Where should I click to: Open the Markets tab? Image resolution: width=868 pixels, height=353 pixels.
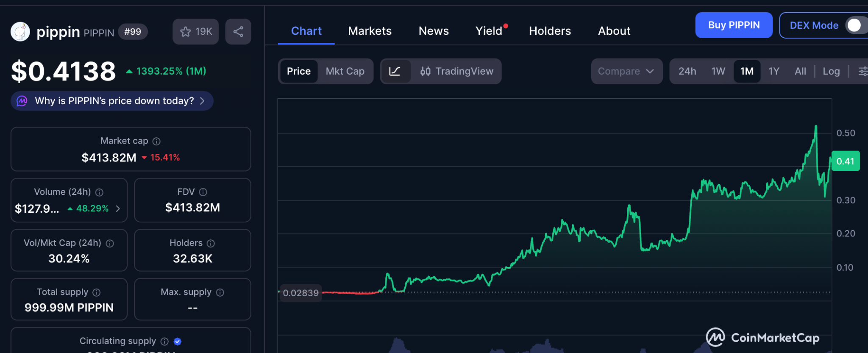[x=370, y=31]
